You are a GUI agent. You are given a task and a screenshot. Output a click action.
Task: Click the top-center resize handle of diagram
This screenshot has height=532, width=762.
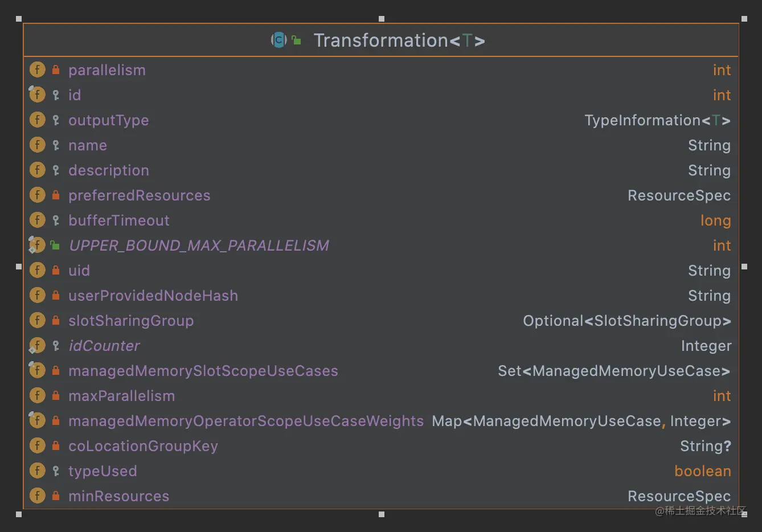tap(382, 19)
